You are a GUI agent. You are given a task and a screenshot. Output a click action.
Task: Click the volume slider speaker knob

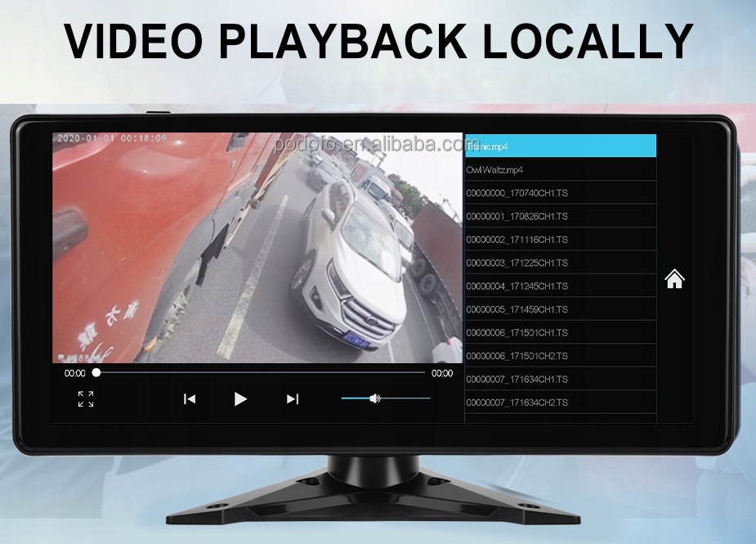(x=374, y=398)
